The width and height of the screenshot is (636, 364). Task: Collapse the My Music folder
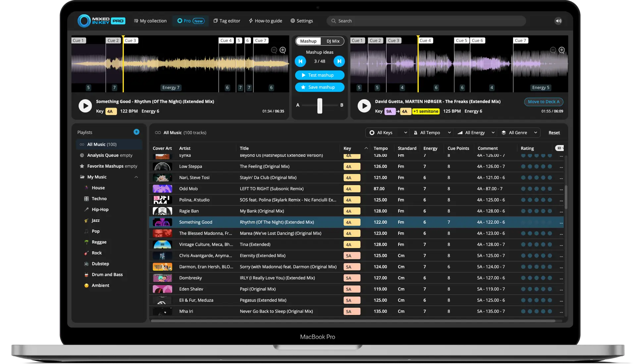pyautogui.click(x=136, y=177)
